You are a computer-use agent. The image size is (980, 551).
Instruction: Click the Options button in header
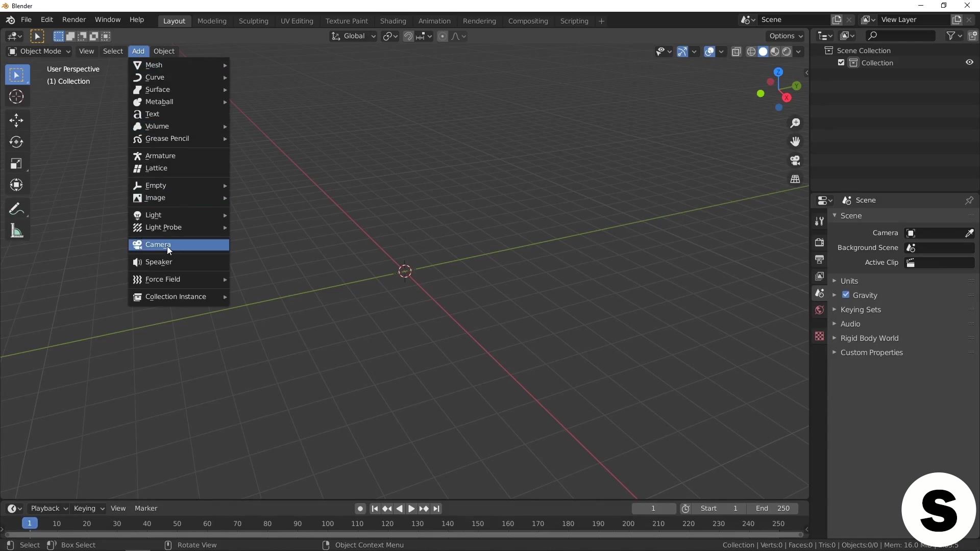pyautogui.click(x=785, y=36)
